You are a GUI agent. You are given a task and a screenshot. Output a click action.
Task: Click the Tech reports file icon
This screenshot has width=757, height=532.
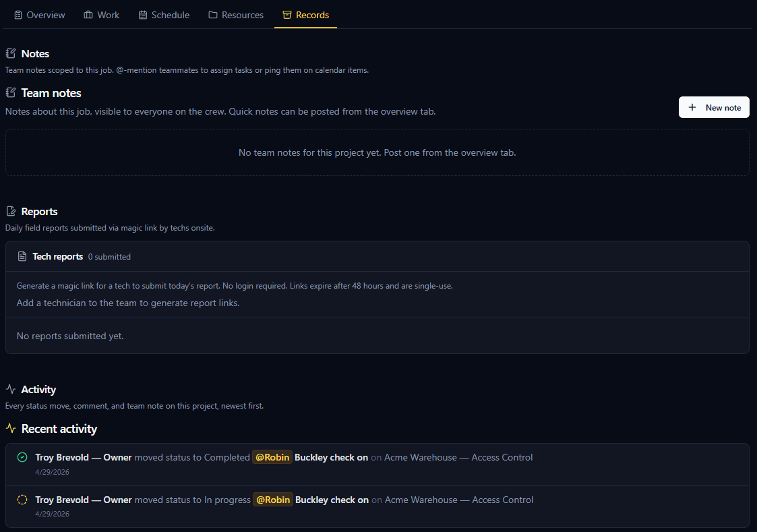pyautogui.click(x=22, y=256)
